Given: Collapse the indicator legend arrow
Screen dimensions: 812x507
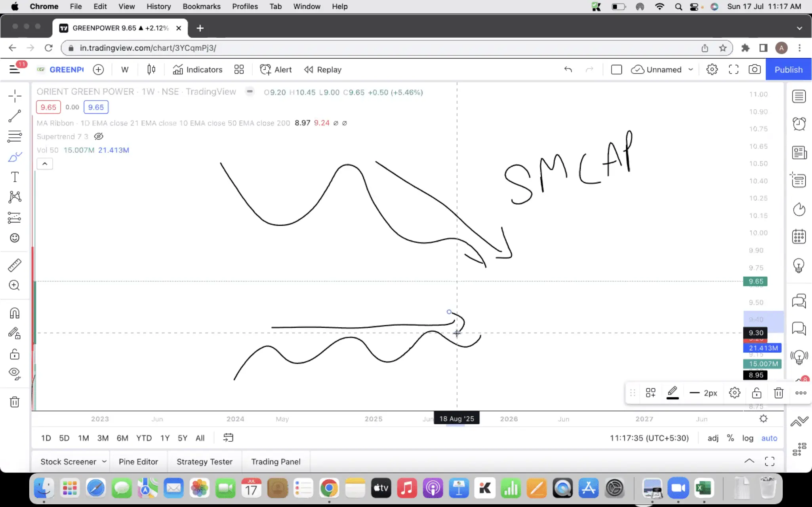Looking at the screenshot, I should click(x=45, y=163).
